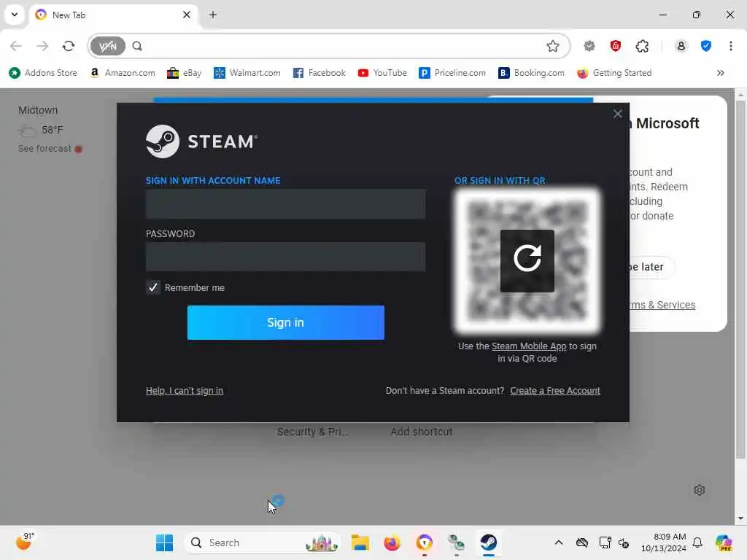This screenshot has height=560, width=747.
Task: Open a new tab with plus button
Action: click(213, 15)
